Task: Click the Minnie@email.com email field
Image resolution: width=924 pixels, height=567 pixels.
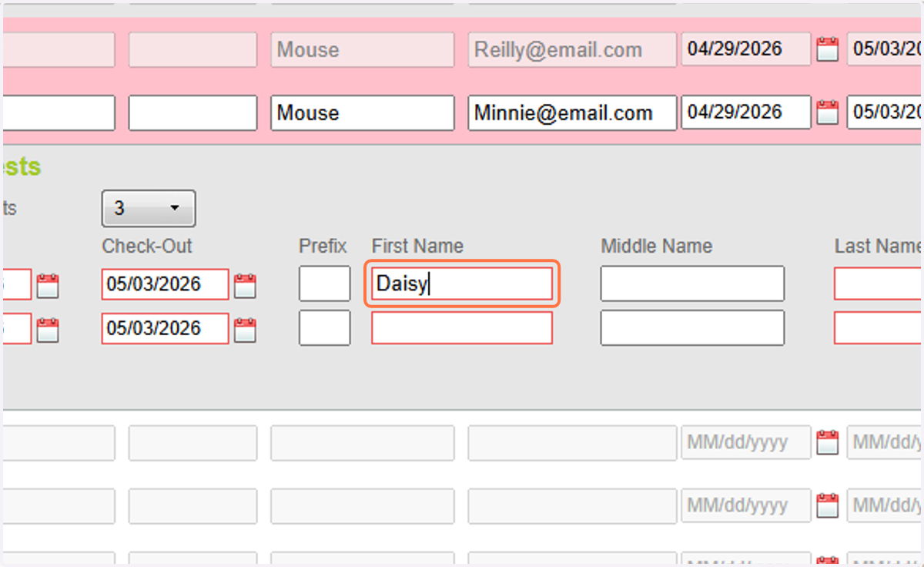Action: (x=573, y=112)
